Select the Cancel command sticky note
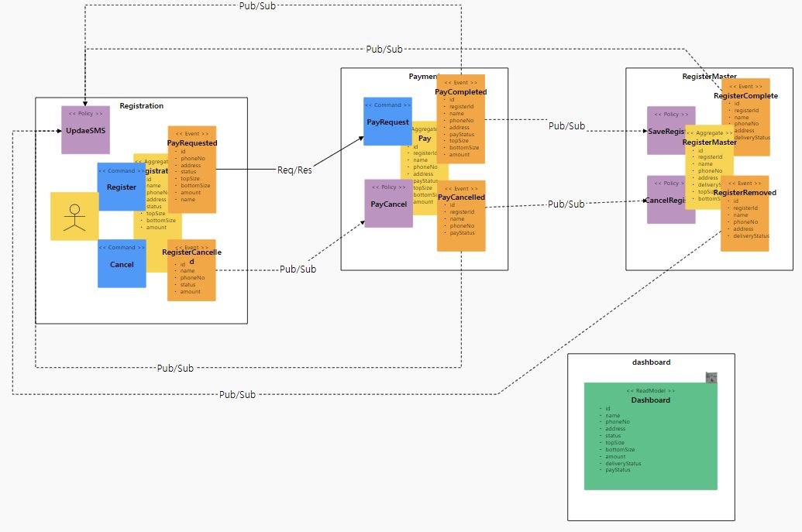The height and width of the screenshot is (532, 802). tap(121, 264)
